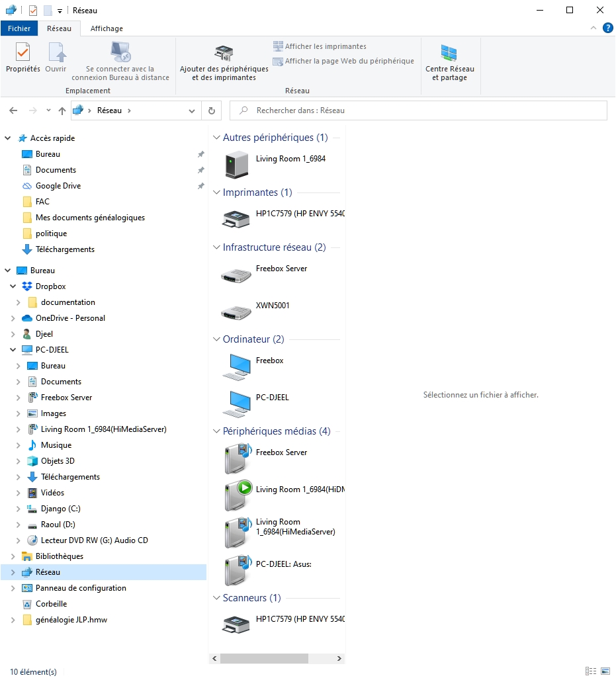Open recent locations dropdown arrow
Viewport: 616px width, 680px height.
click(48, 110)
